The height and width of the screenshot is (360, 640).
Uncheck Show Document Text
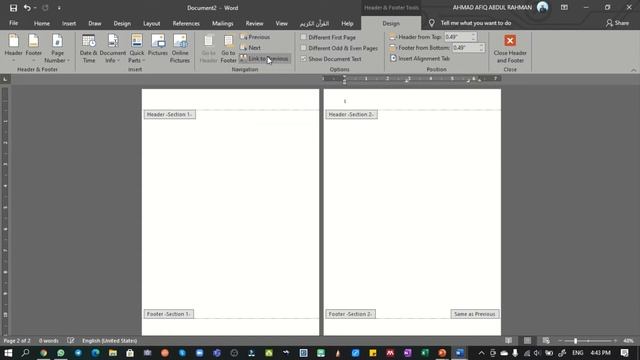tap(331, 59)
